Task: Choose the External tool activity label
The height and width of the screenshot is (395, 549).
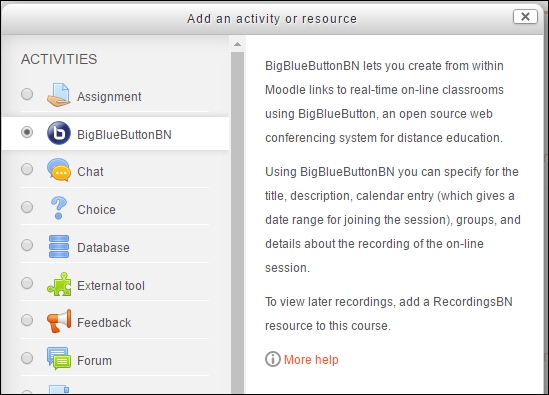Action: point(111,286)
